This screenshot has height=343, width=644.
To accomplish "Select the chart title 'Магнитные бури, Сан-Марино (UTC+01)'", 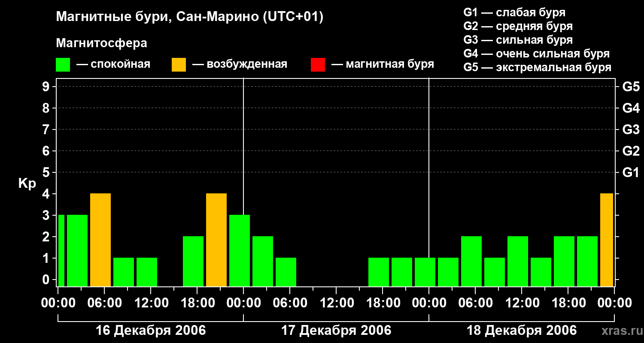I will 189,17.
